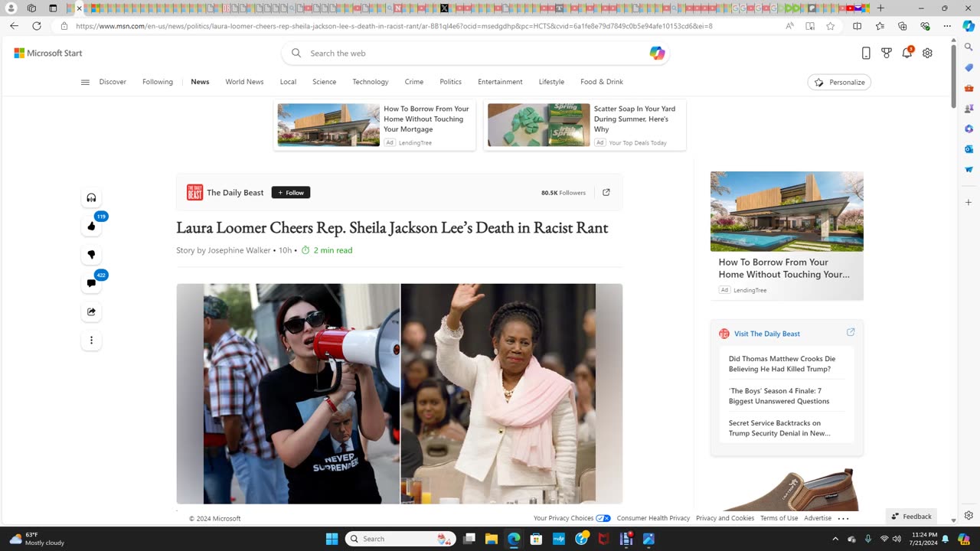Show hidden system tray icons chevron
Screen dimensions: 980x551
click(835, 539)
